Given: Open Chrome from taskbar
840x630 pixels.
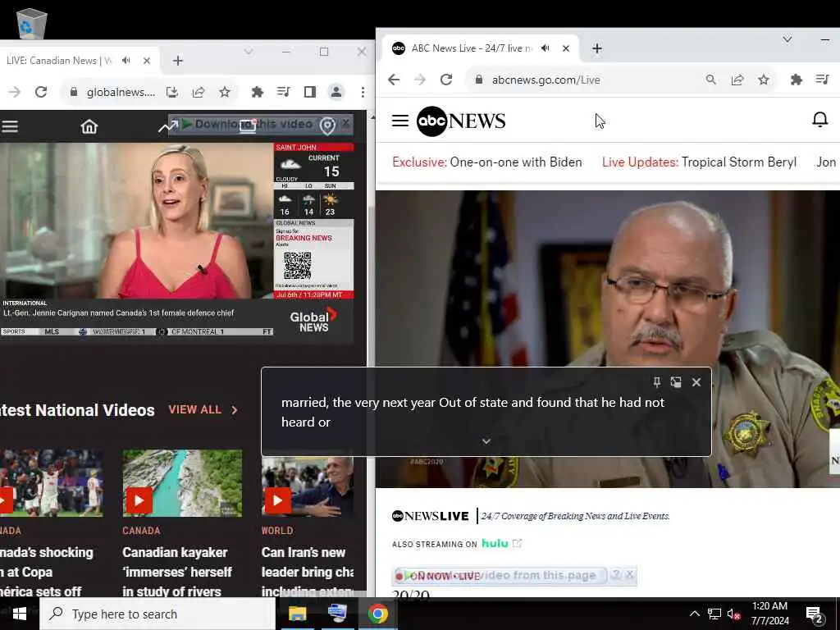Looking at the screenshot, I should click(x=377, y=614).
